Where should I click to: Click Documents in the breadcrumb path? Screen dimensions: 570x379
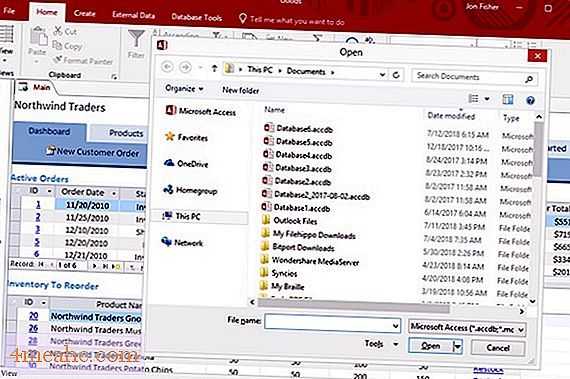point(306,72)
